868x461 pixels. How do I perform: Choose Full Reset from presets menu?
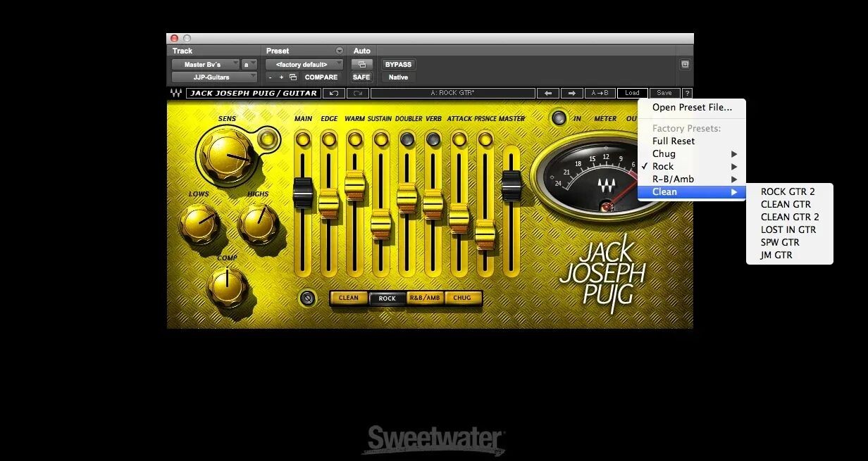691,141
